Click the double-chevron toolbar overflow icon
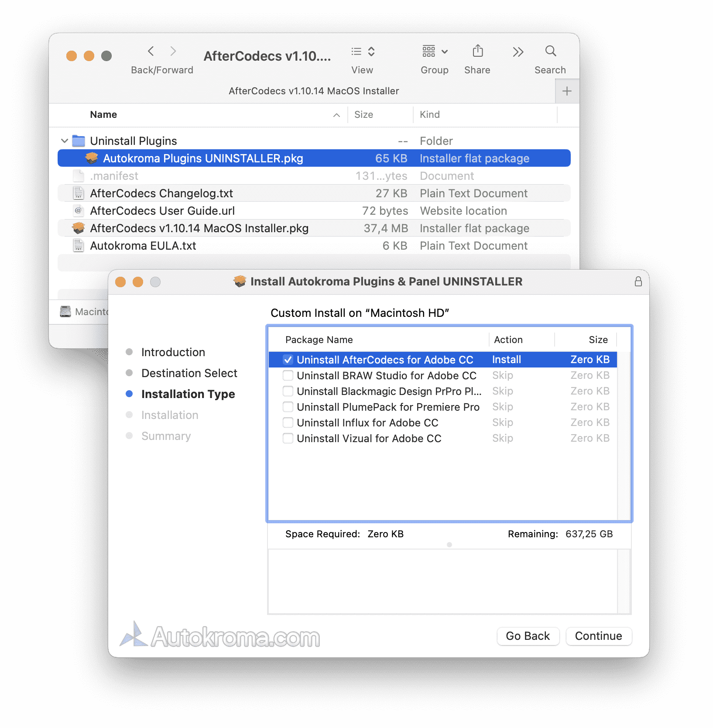Screen dimensions: 713x728 [x=518, y=52]
